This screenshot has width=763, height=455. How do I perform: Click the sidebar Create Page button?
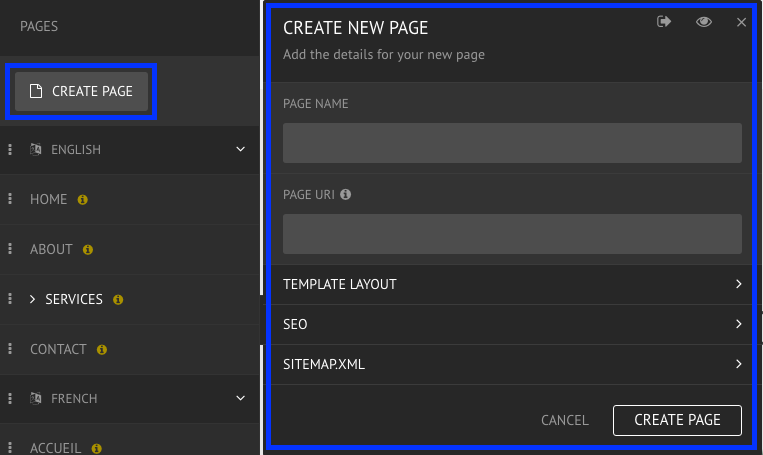(x=81, y=91)
